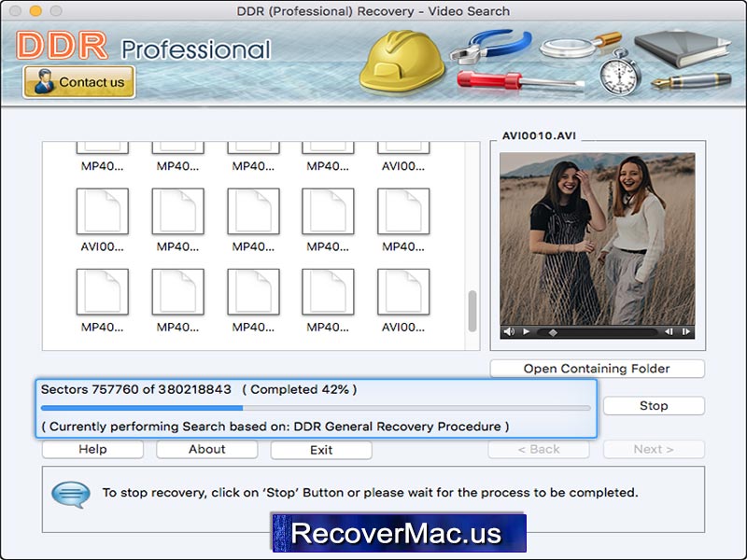Select the AVI00... file icon in the middle row
The height and width of the screenshot is (560, 747).
click(x=102, y=211)
